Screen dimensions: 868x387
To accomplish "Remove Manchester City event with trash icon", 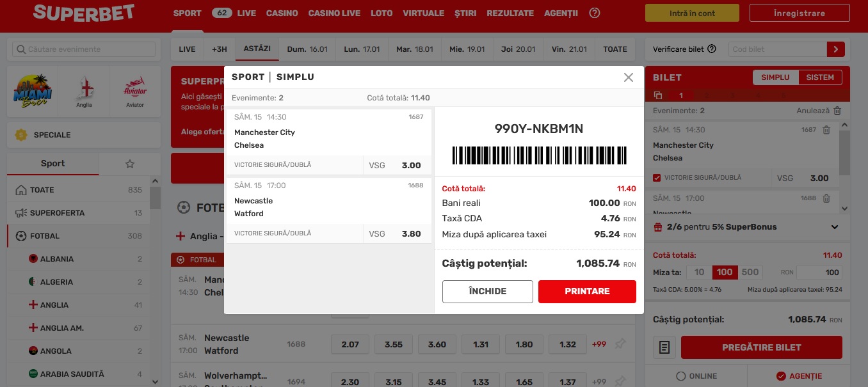I will pos(826,130).
